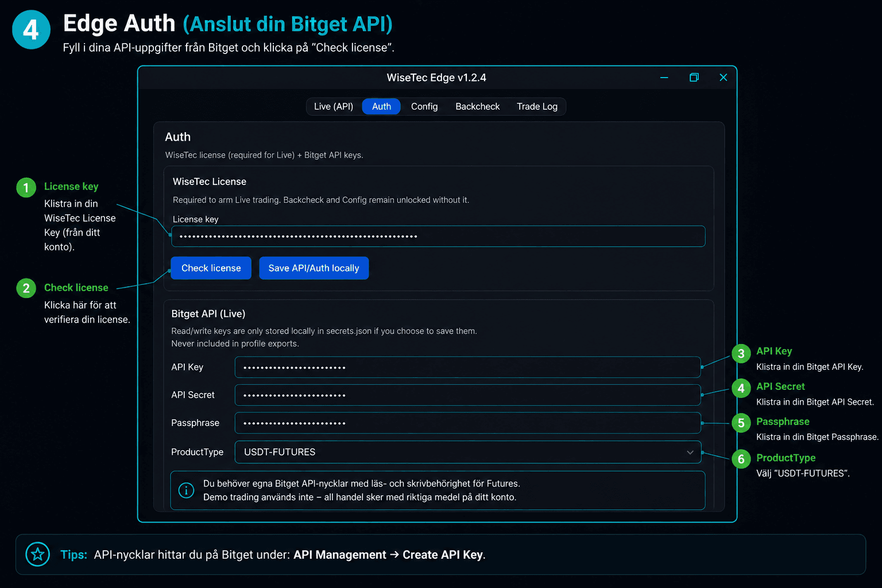Focus the License key input field
Image resolution: width=882 pixels, height=588 pixels.
click(438, 236)
